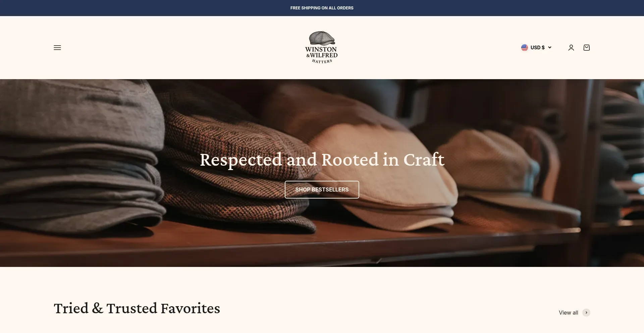The width and height of the screenshot is (644, 333).
Task: Click the chevron next to USD $
Action: point(549,48)
